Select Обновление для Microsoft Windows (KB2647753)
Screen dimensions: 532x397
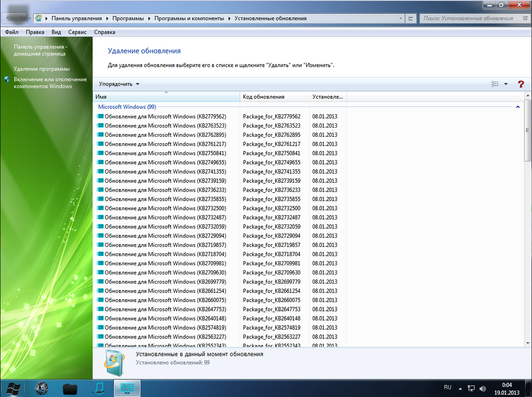click(x=165, y=309)
